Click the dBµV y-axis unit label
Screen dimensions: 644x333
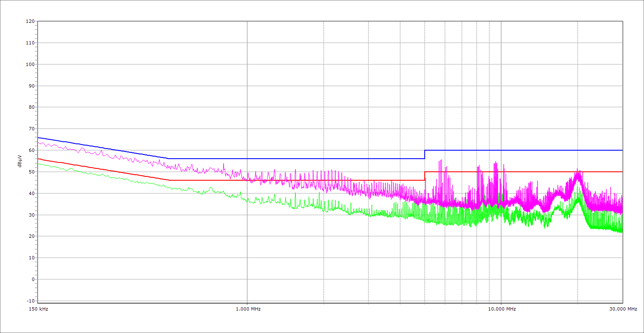point(20,161)
